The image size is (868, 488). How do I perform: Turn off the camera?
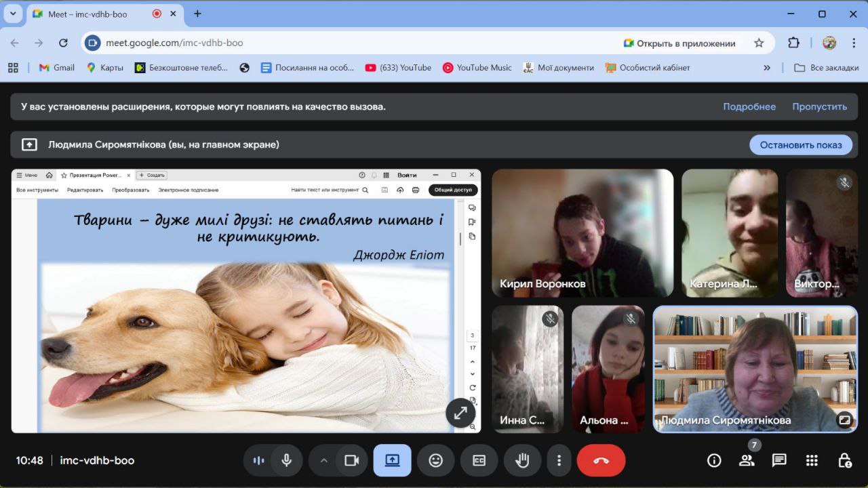click(351, 460)
